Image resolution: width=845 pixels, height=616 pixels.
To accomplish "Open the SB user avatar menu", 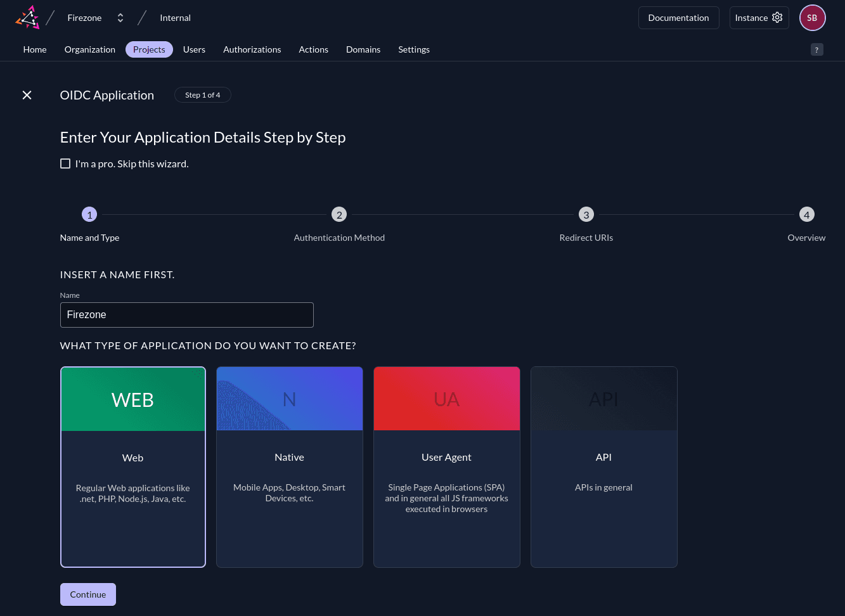I will [x=812, y=18].
